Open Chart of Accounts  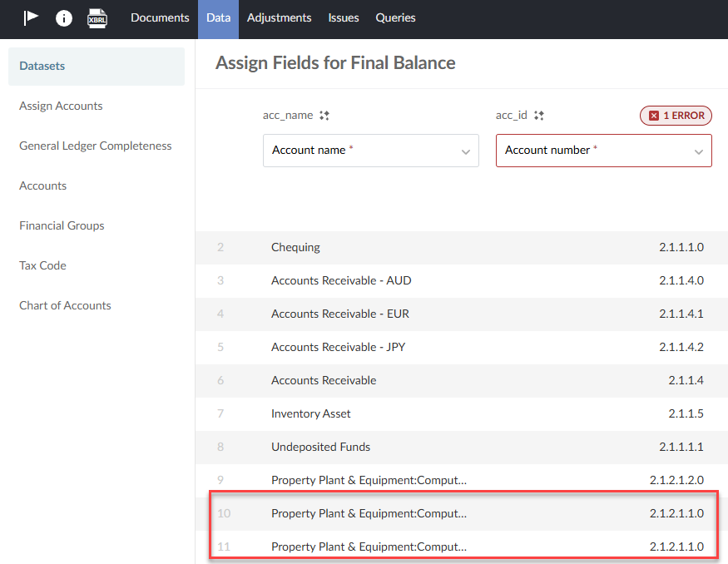(65, 305)
